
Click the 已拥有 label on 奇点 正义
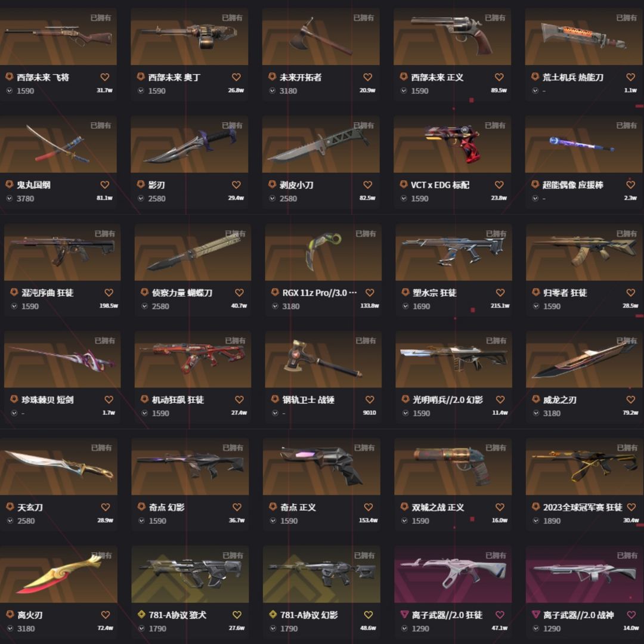tap(364, 448)
